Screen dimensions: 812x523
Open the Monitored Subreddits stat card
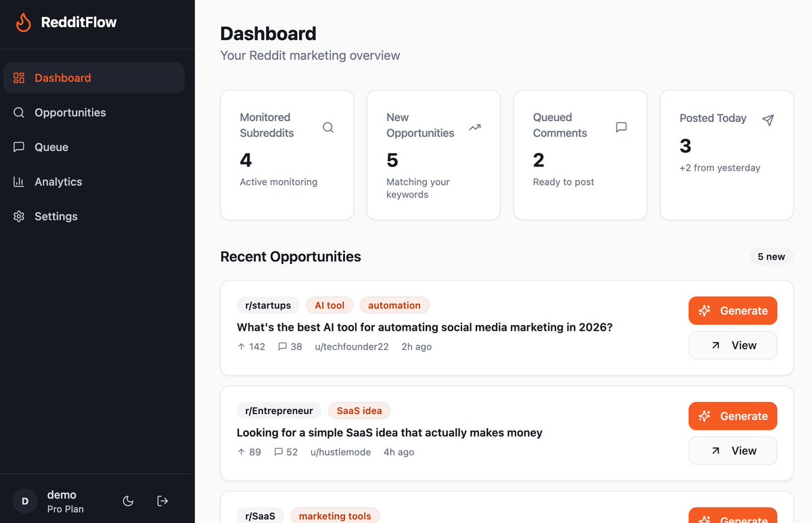287,155
